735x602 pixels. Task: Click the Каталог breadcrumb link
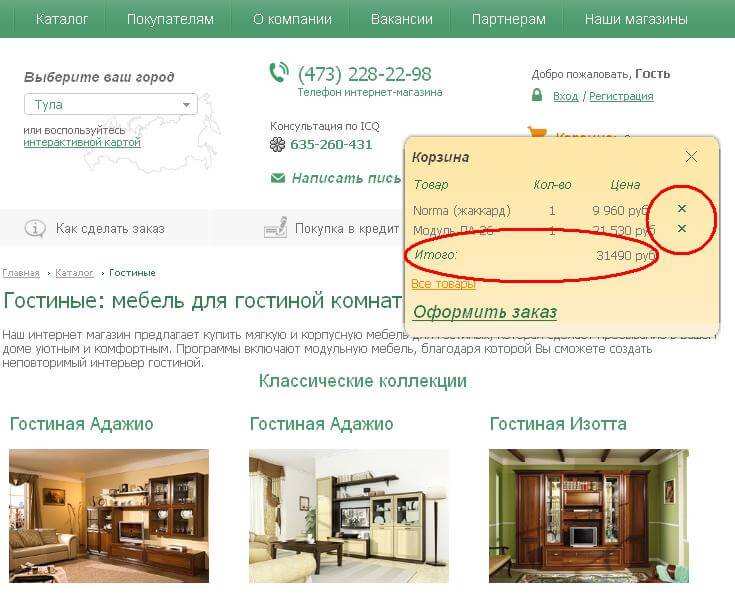coord(75,273)
